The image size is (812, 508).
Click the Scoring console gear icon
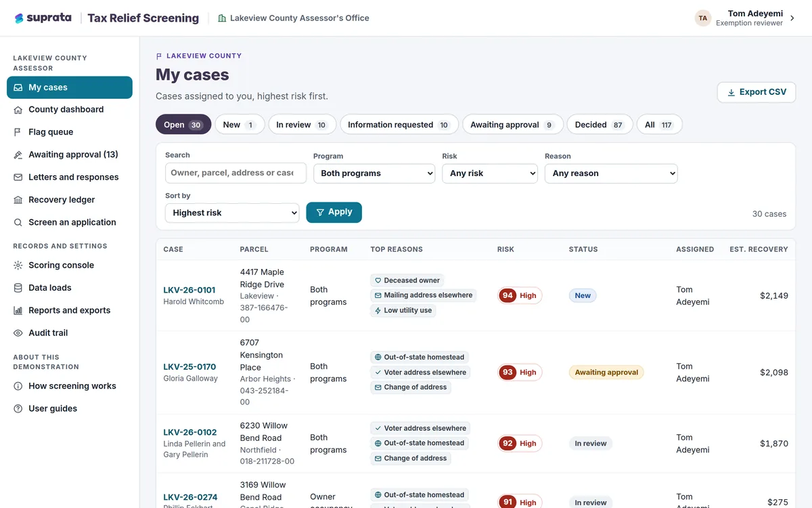pos(18,266)
